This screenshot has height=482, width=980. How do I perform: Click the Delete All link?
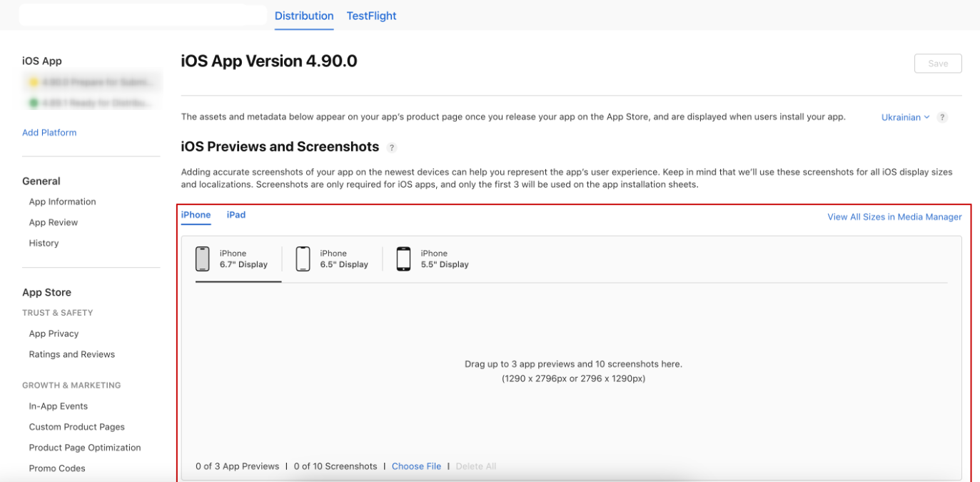tap(476, 466)
